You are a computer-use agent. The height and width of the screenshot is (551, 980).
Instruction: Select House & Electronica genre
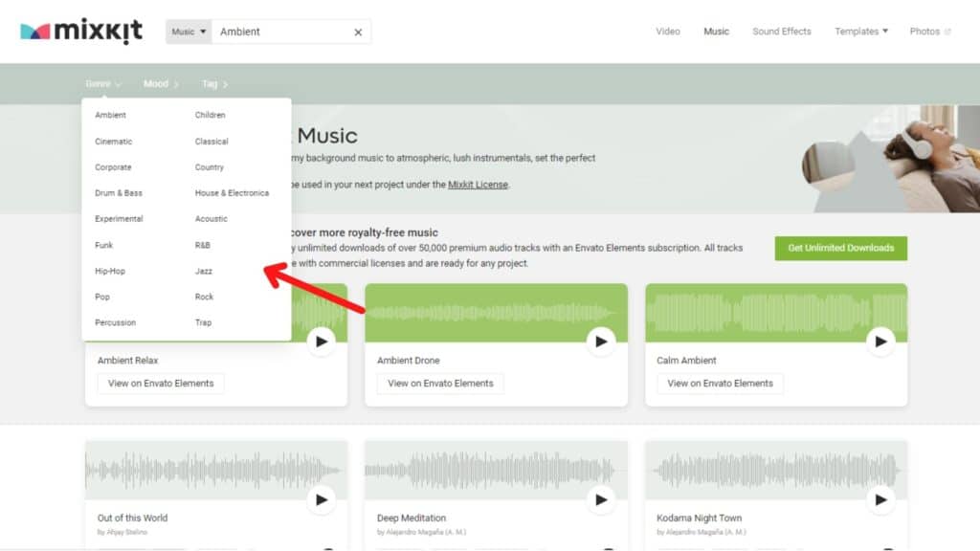click(x=232, y=193)
